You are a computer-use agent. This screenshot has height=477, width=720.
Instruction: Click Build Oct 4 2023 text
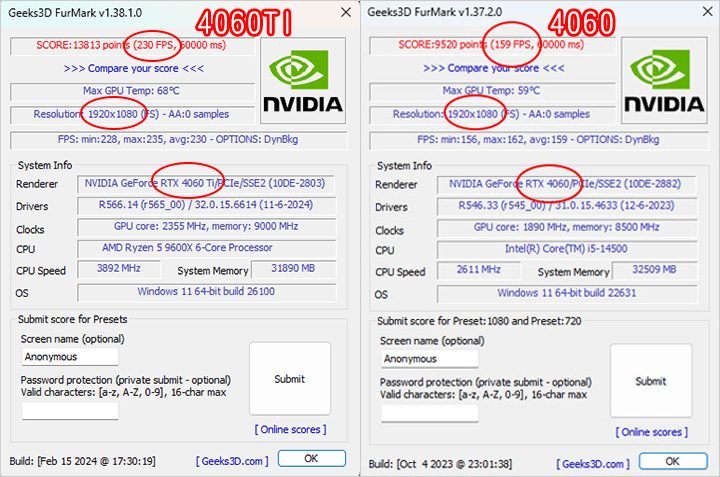click(440, 464)
